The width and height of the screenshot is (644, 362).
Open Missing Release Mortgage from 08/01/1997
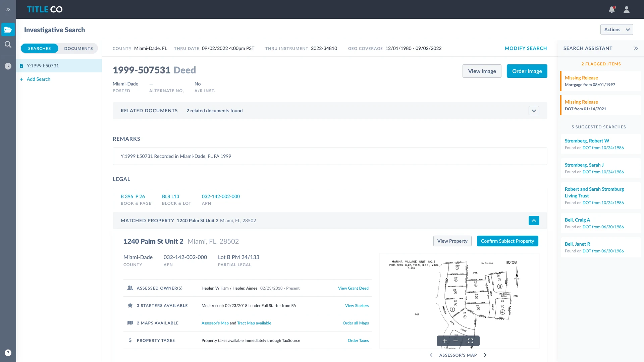click(600, 81)
